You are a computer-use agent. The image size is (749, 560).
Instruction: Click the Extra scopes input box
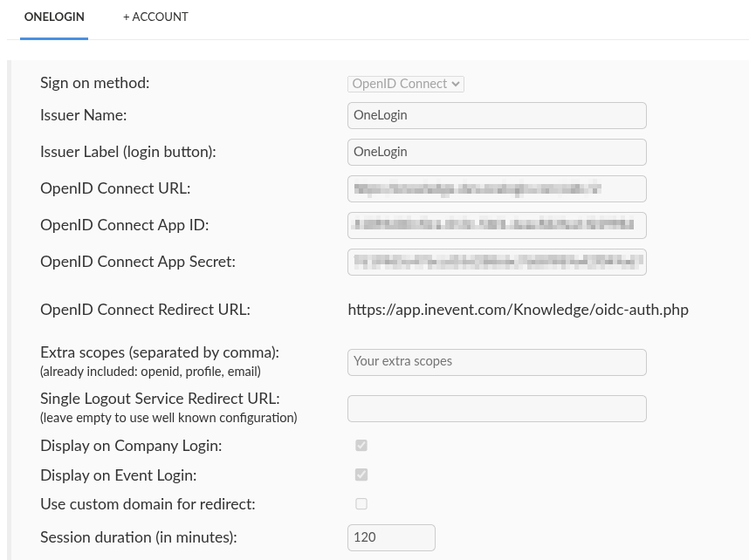(497, 362)
